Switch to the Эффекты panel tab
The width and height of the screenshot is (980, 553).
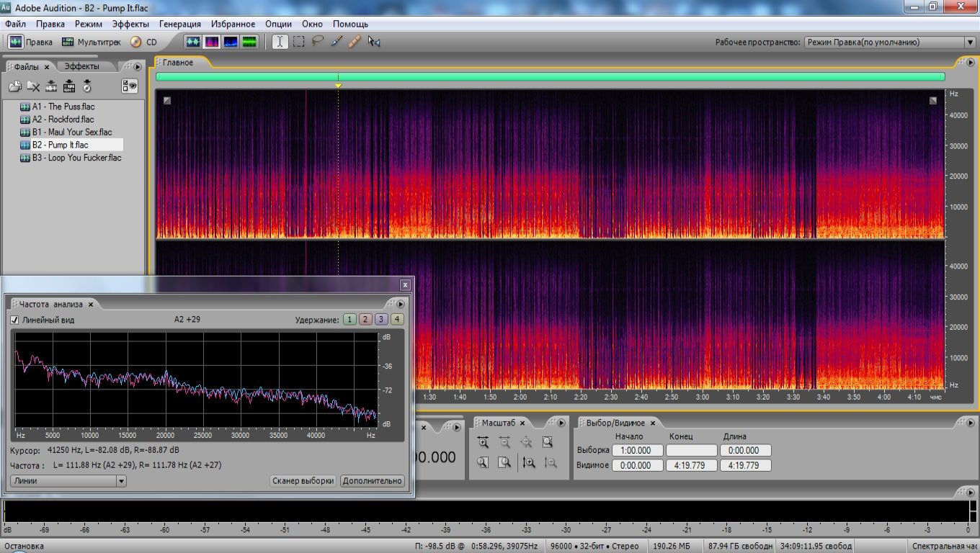[81, 66]
